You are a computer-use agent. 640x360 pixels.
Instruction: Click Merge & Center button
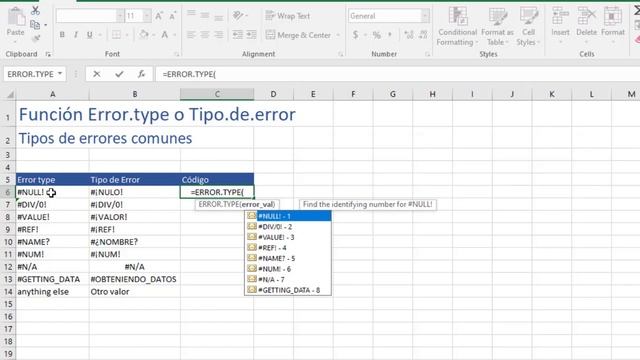[x=298, y=35]
